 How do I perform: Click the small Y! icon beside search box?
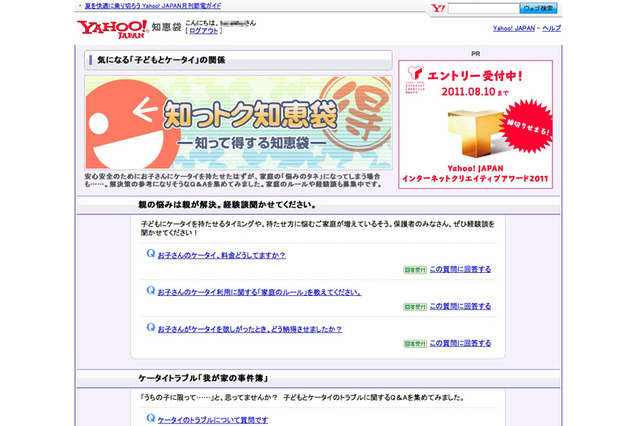438,8
